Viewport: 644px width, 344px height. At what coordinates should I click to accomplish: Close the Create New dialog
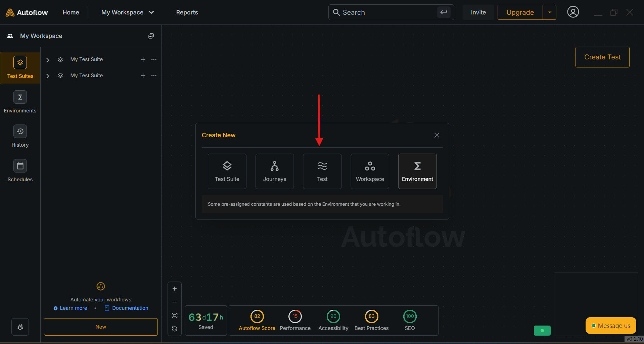point(437,135)
